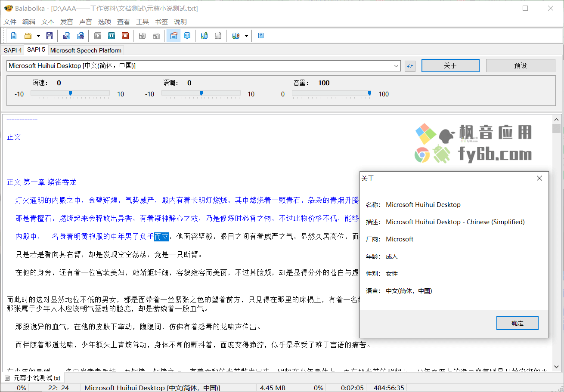Open the 声音 menu
Screen dimensions: 564x392
click(86, 22)
